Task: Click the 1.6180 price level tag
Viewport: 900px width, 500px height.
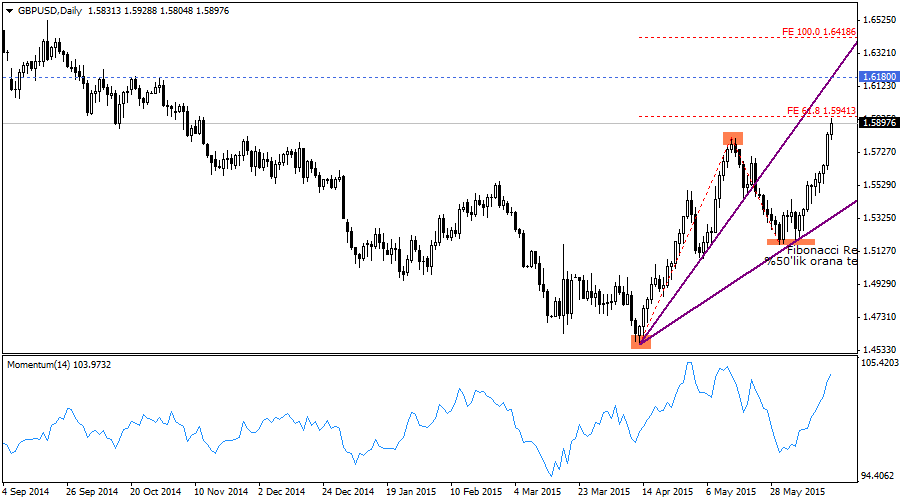Action: pos(878,77)
